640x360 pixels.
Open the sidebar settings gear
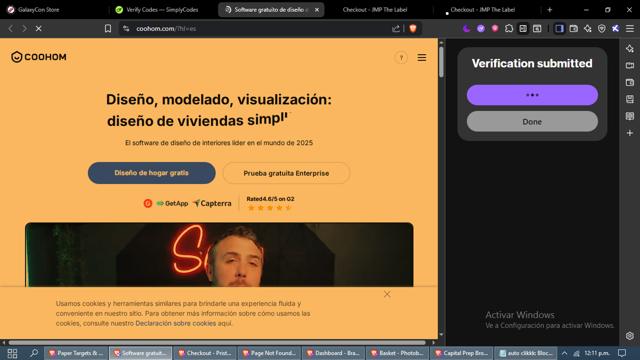(x=630, y=336)
